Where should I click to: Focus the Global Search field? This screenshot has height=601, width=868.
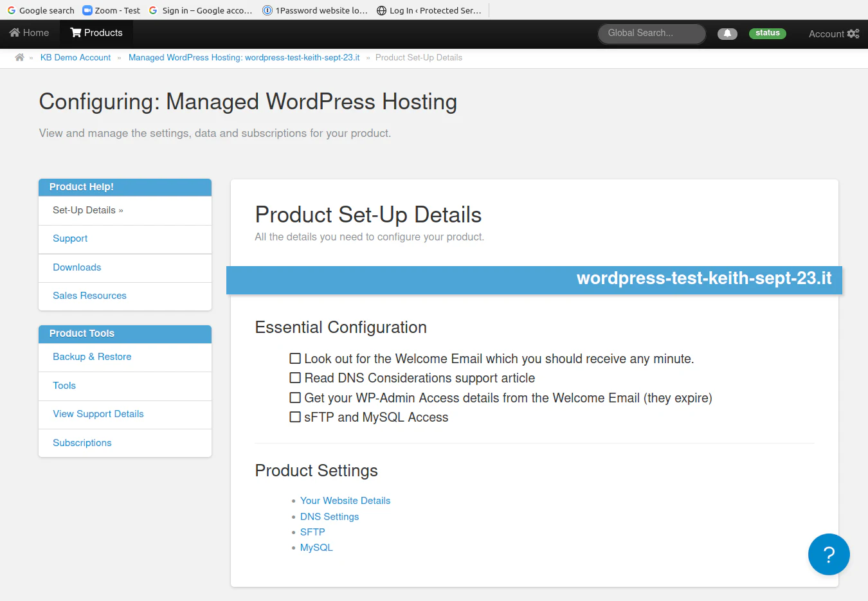[x=652, y=33]
